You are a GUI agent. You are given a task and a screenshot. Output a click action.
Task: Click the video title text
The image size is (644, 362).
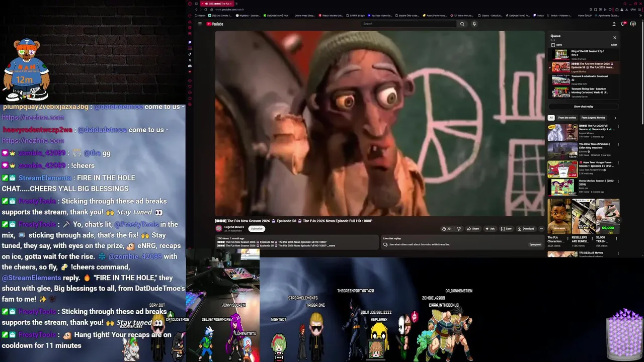pos(294,221)
